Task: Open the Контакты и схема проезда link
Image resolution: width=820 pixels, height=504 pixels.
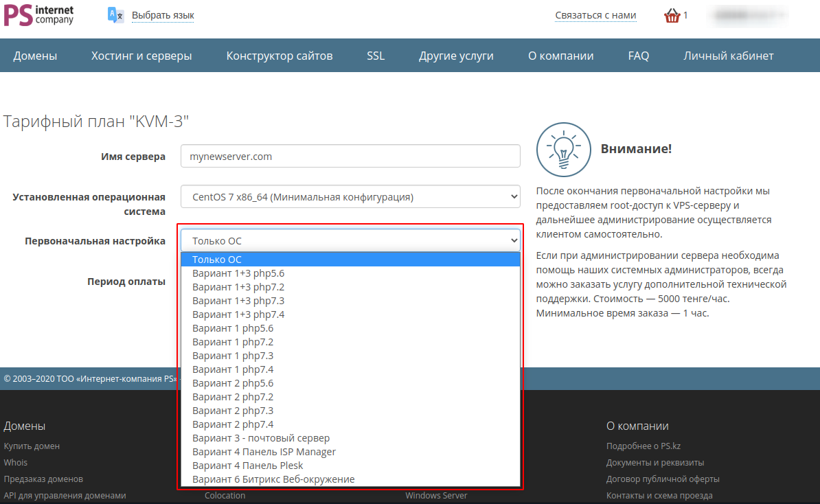Action: [x=659, y=495]
